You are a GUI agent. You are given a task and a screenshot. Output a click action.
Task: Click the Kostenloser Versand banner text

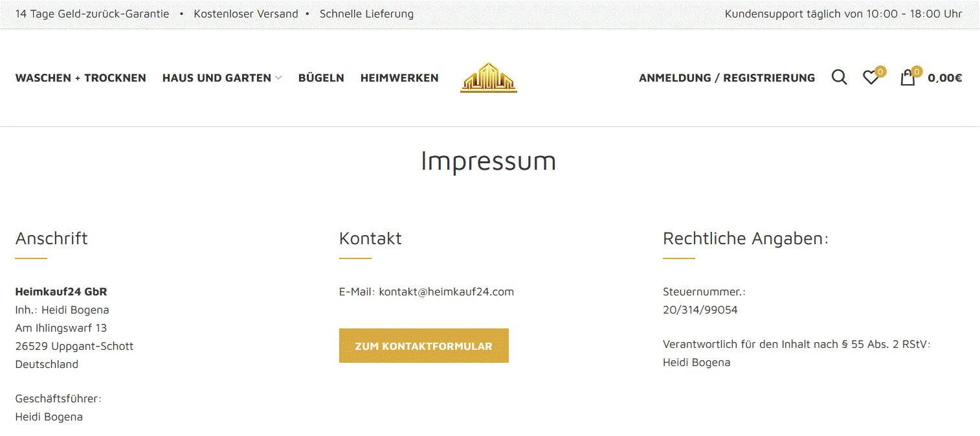[246, 14]
